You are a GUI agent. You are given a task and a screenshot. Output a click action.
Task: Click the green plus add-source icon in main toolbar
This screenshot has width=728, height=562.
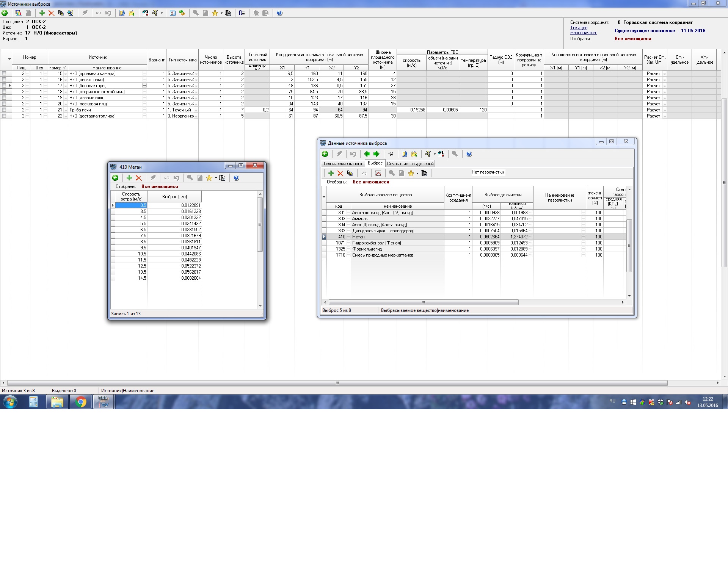point(42,13)
